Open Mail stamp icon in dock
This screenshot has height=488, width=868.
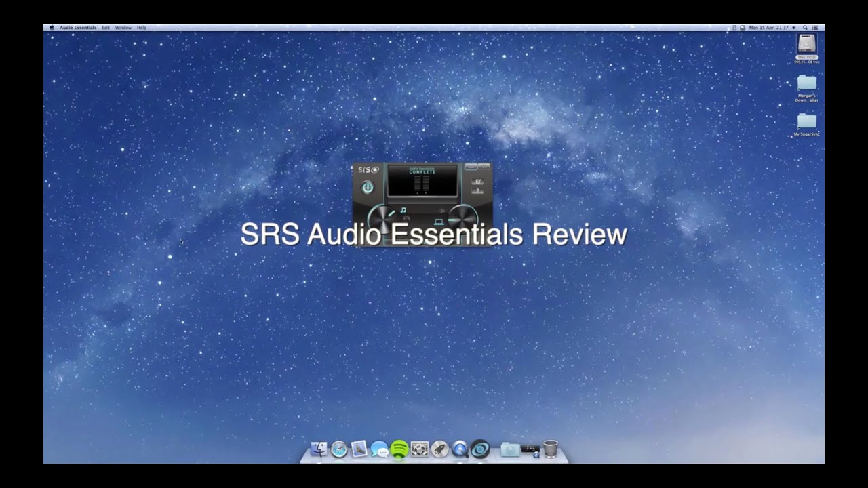click(359, 449)
